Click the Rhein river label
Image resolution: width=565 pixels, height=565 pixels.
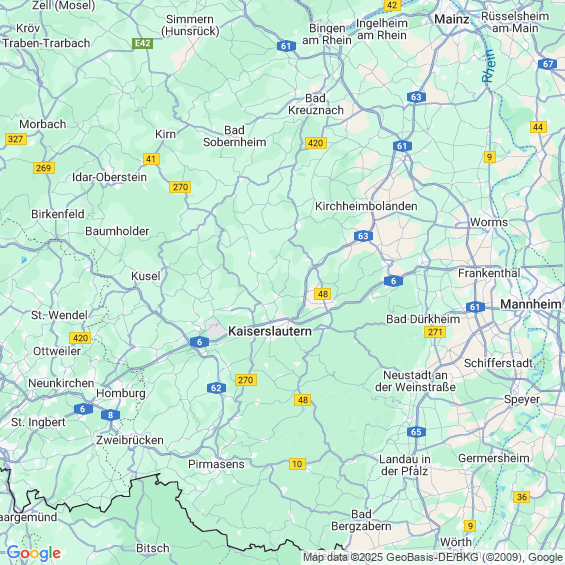click(x=488, y=66)
